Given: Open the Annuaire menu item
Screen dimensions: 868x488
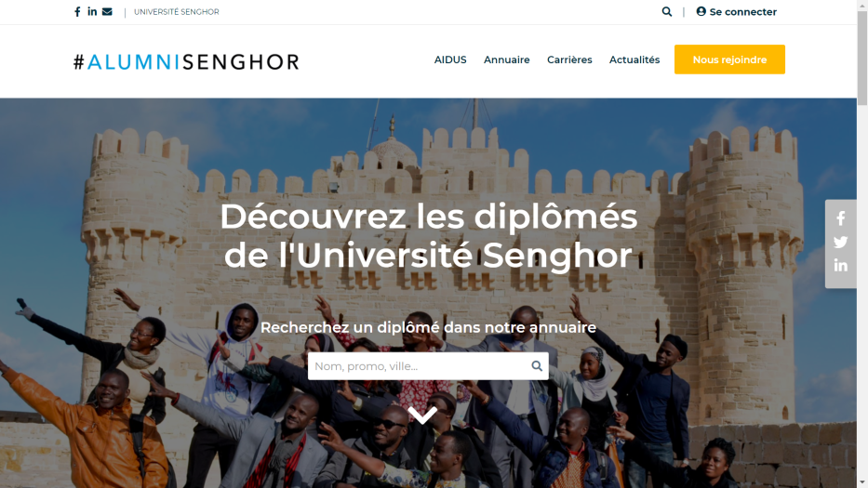Looking at the screenshot, I should click(x=506, y=59).
